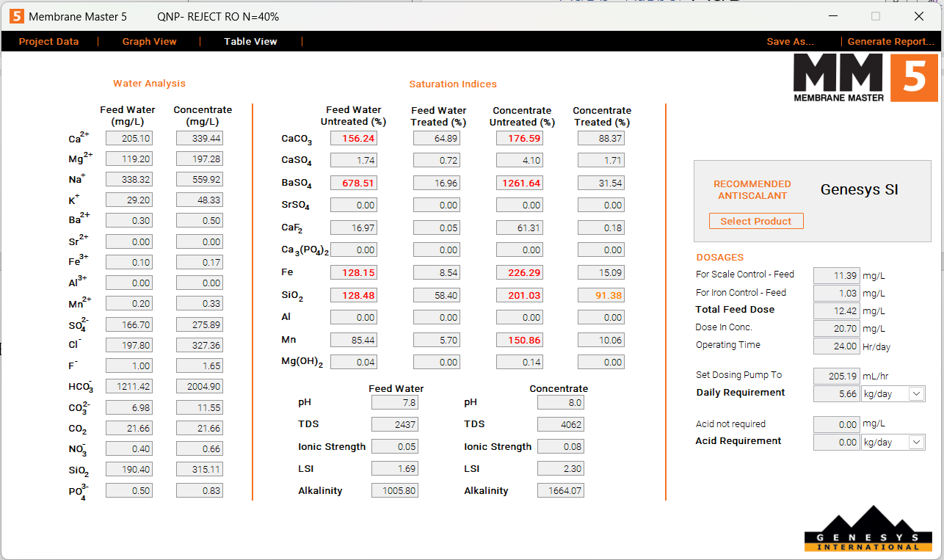Minimize the Membrane Master window
The height and width of the screenshot is (560, 944).
[832, 16]
